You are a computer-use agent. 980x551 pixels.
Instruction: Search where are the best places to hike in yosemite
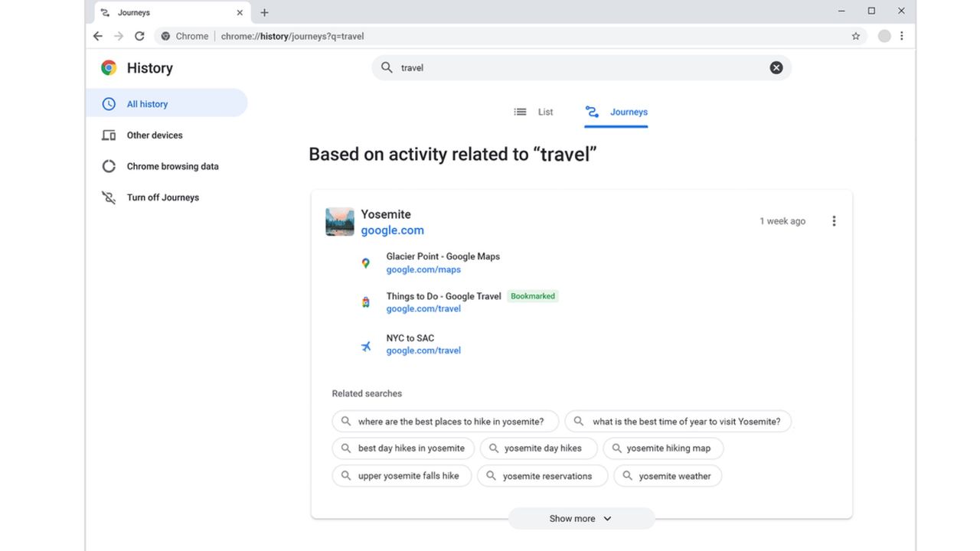pos(446,422)
